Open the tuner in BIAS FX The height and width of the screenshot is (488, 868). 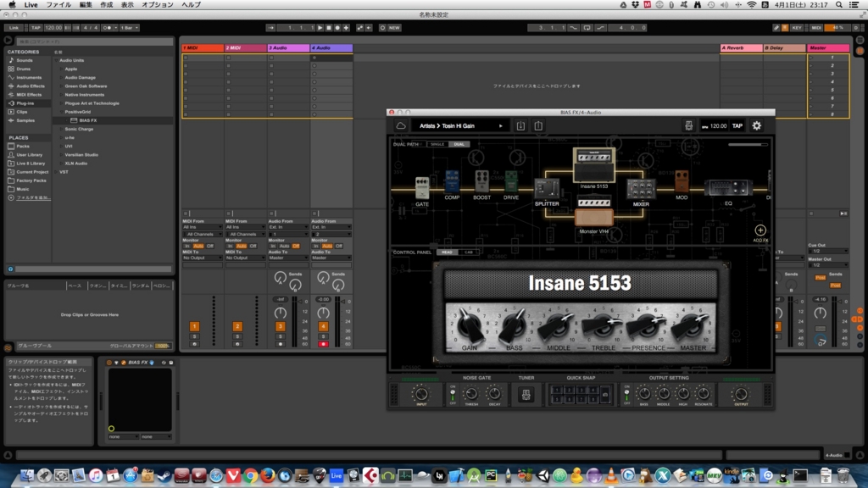[x=526, y=395]
